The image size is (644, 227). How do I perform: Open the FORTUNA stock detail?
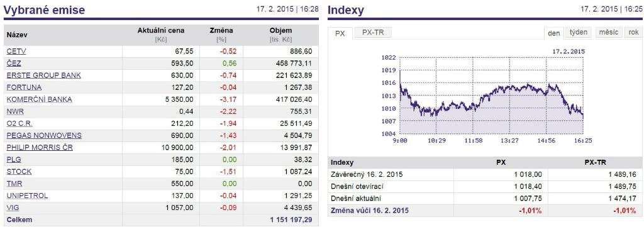coord(24,87)
